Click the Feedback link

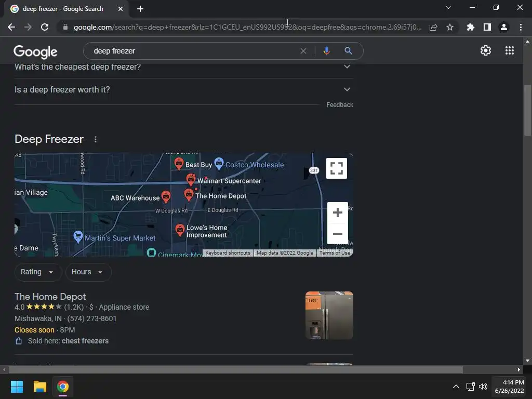340,105
